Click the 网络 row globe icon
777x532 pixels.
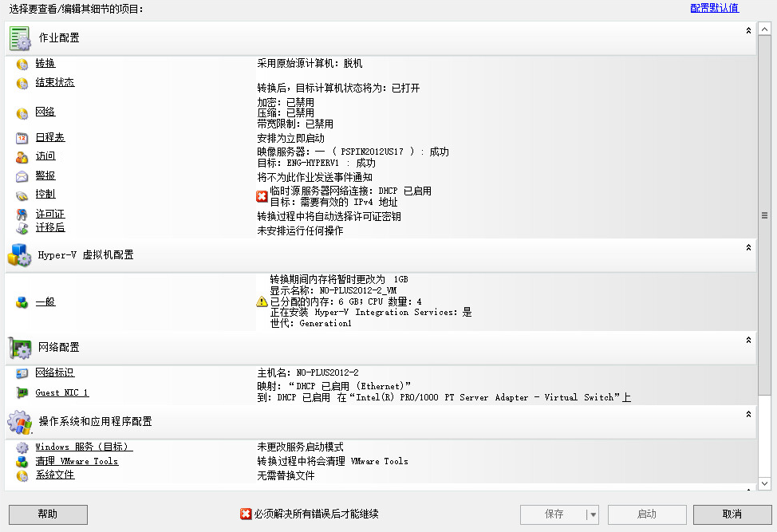coord(22,113)
